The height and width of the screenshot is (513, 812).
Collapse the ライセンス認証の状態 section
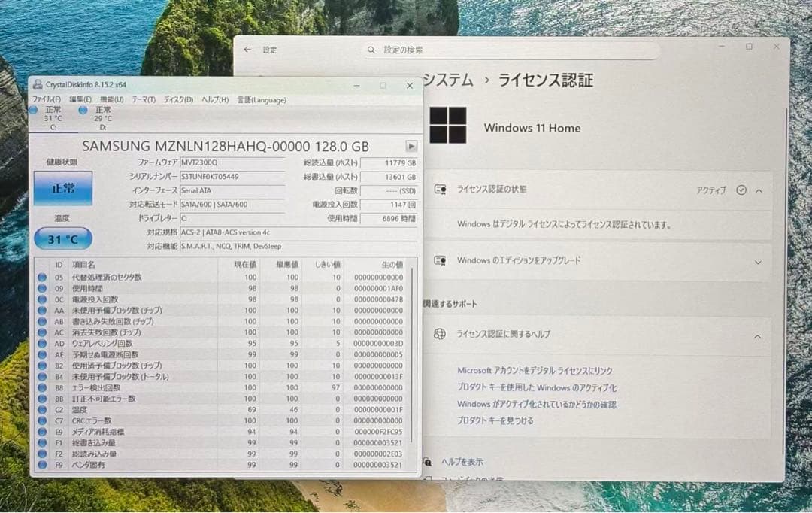(x=757, y=190)
